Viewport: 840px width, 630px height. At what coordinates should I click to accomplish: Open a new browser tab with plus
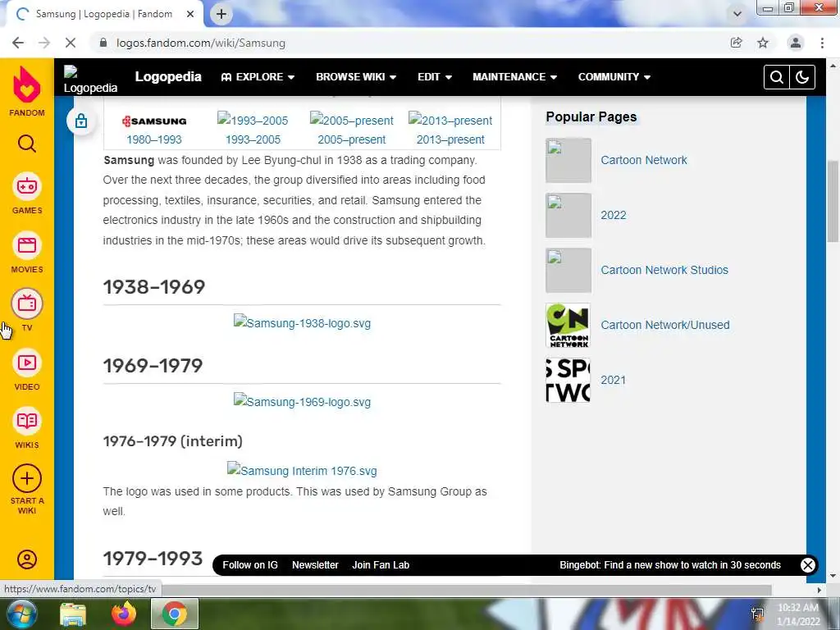pos(221,14)
